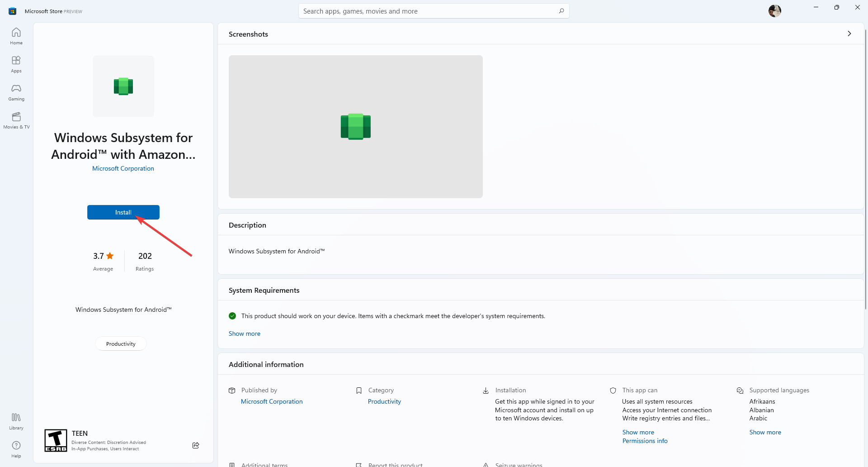Click the Microsoft Store logo icon
This screenshot has width=868, height=467.
pos(13,11)
